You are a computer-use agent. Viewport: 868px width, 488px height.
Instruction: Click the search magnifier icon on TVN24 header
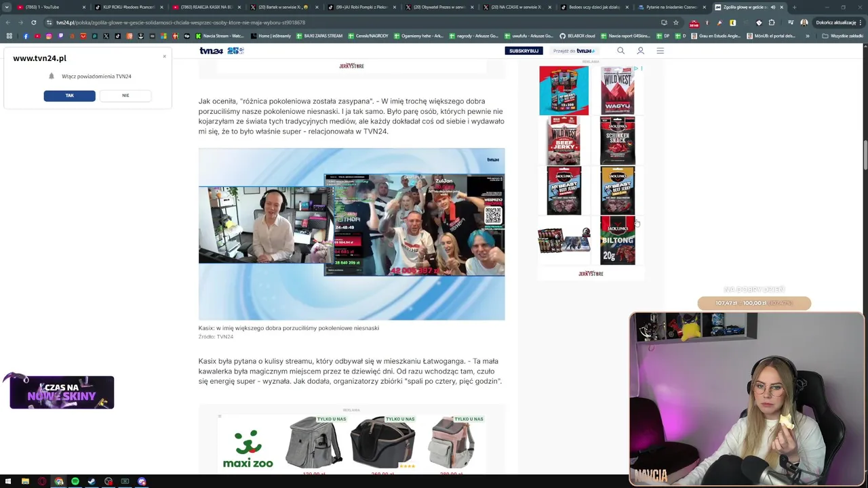620,51
